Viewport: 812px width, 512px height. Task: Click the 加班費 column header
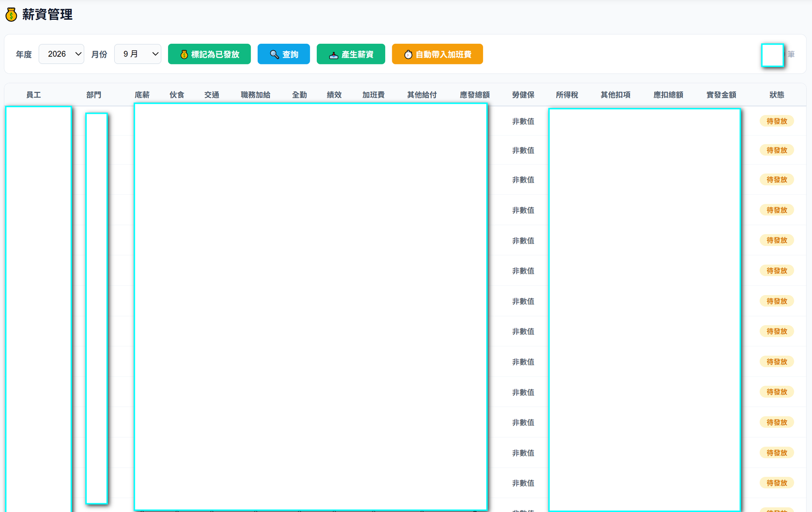(x=374, y=95)
